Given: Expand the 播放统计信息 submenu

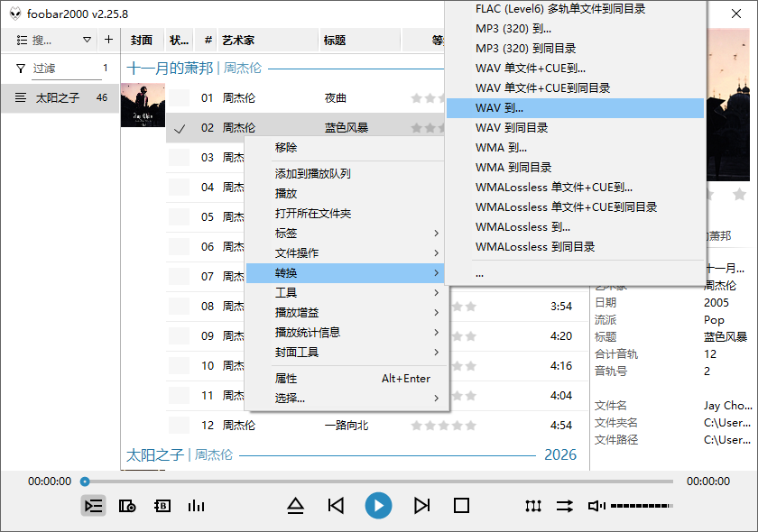Looking at the screenshot, I should [346, 333].
